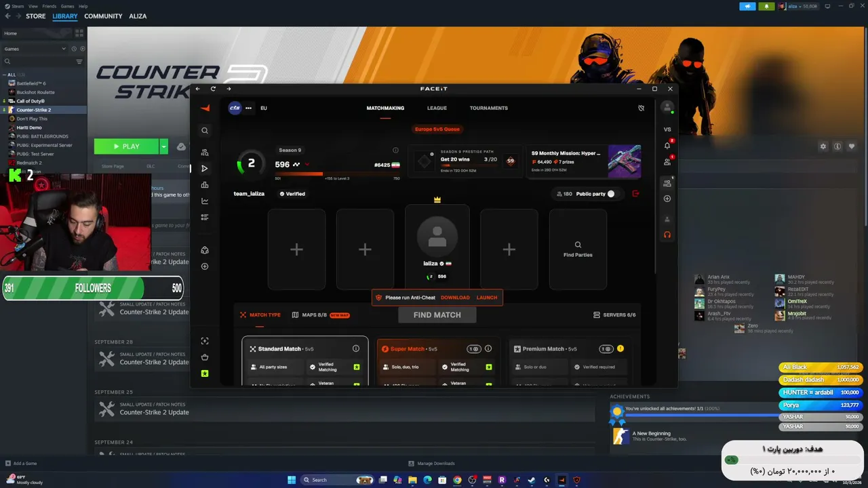868x488 pixels.
Task: Click the FIND MATCH button
Action: (437, 315)
